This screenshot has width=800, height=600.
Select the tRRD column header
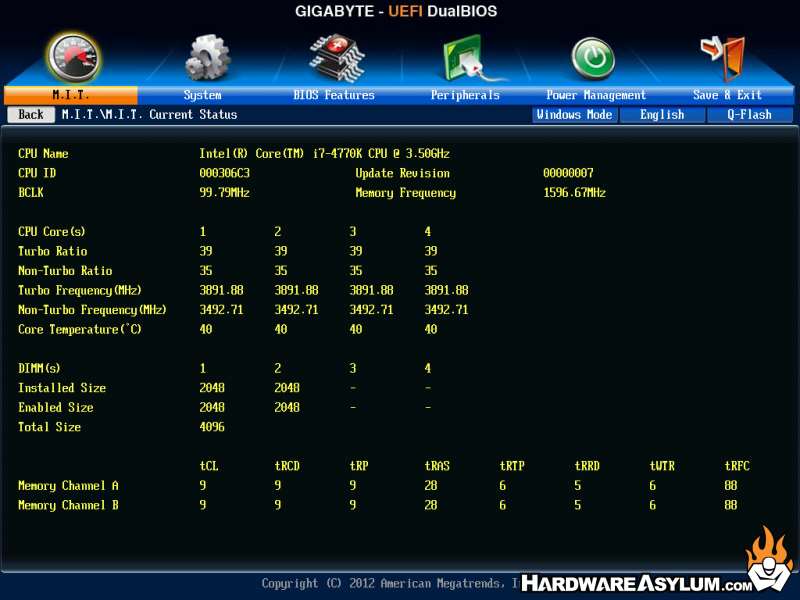[x=587, y=466]
